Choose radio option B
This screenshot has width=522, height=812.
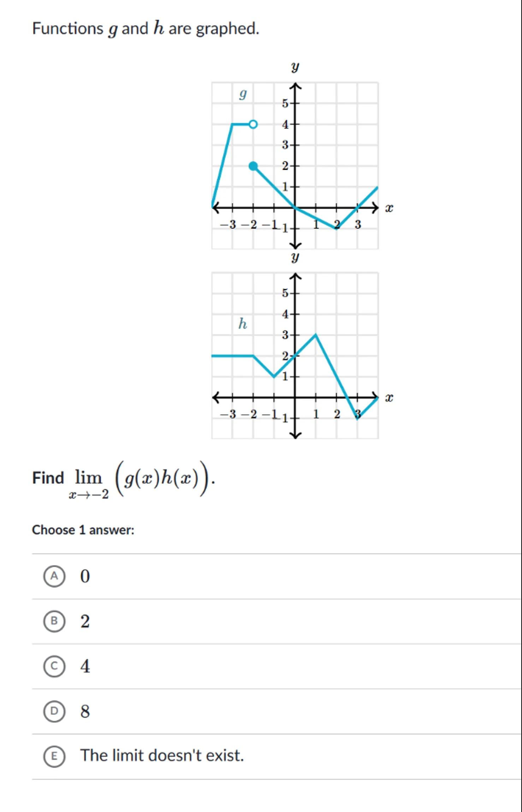click(54, 621)
